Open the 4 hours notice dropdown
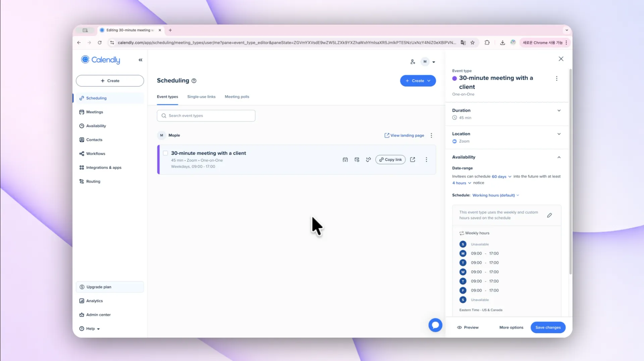Image resolution: width=644 pixels, height=361 pixels. point(462,183)
